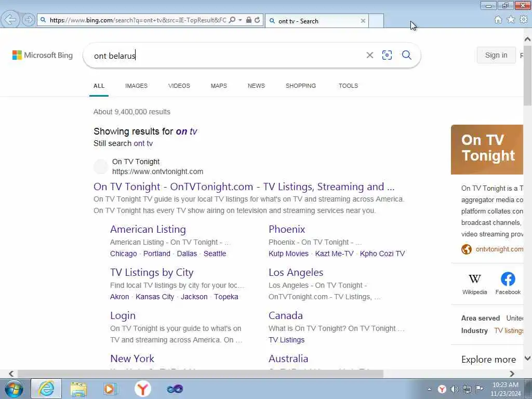
Task: Click the search magnifier in the address bar
Action: click(x=232, y=20)
